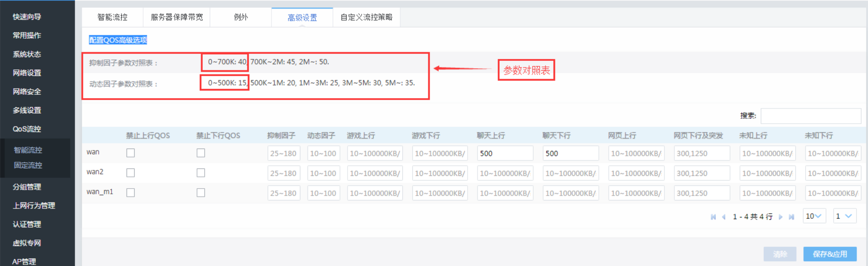Jump to the last page of results
The height and width of the screenshot is (266, 868).
[x=791, y=217]
